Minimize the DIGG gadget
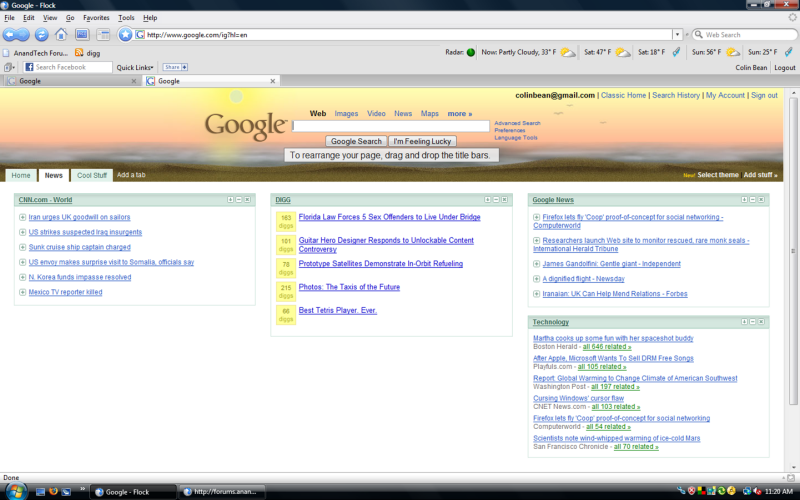Screen dimensions: 800x500 point(495,199)
